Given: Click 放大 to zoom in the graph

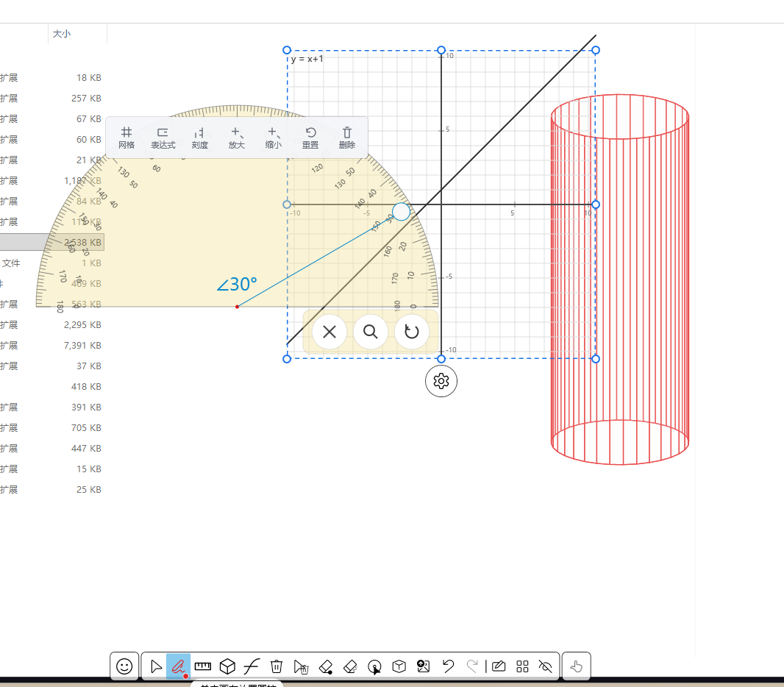Looking at the screenshot, I should pos(237,138).
